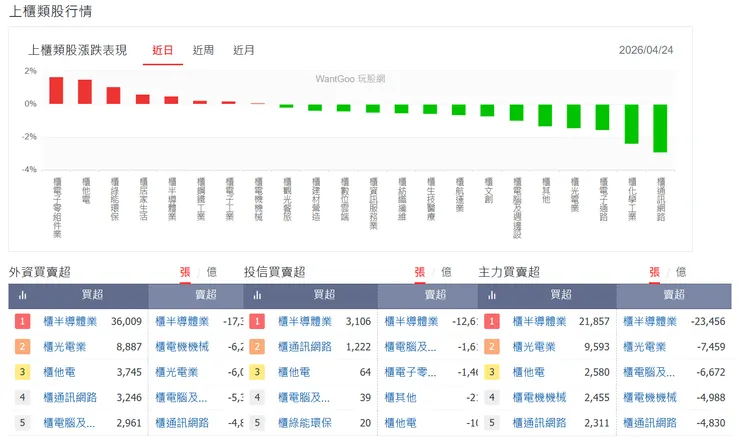Click rank 5 badge in 外資買賣超 table
740x439 pixels.
(22, 422)
